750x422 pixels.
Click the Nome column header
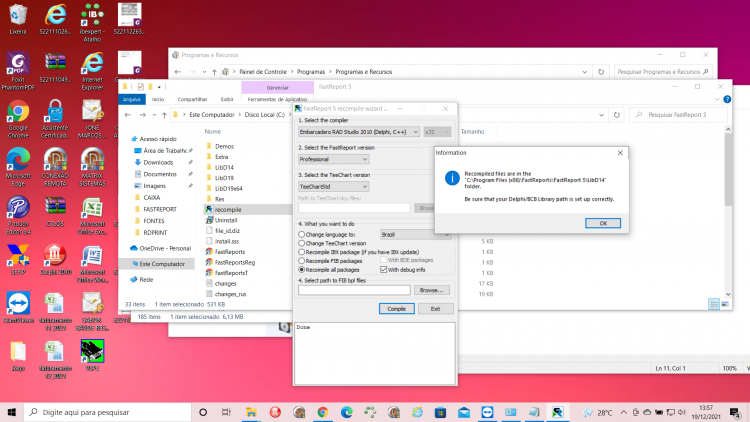click(x=213, y=132)
